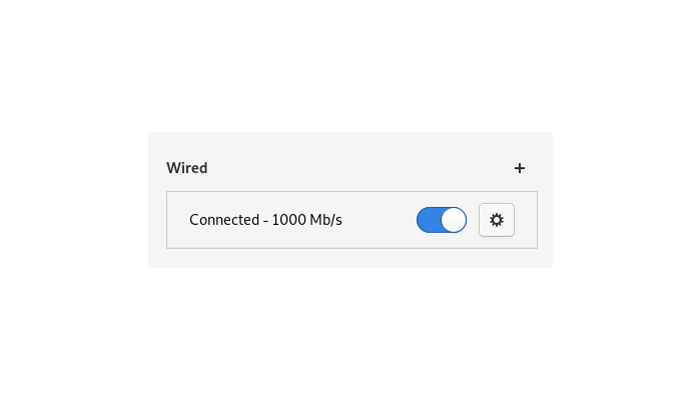Click the + symbol to add connection

tap(519, 168)
